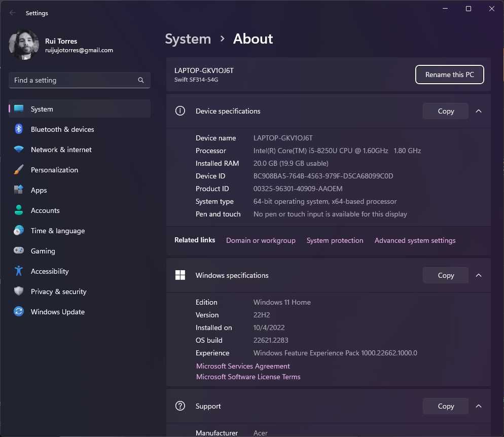
Task: Maximize the Settings window
Action: (x=469, y=9)
